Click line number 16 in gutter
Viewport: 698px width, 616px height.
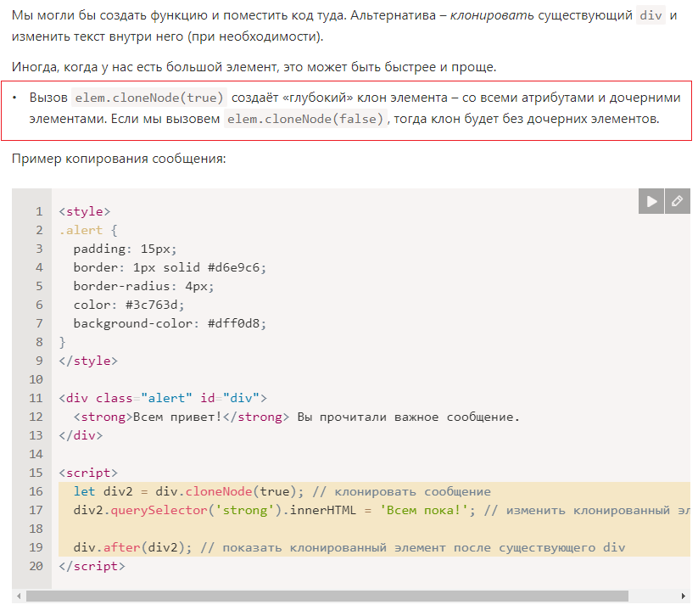(x=36, y=491)
